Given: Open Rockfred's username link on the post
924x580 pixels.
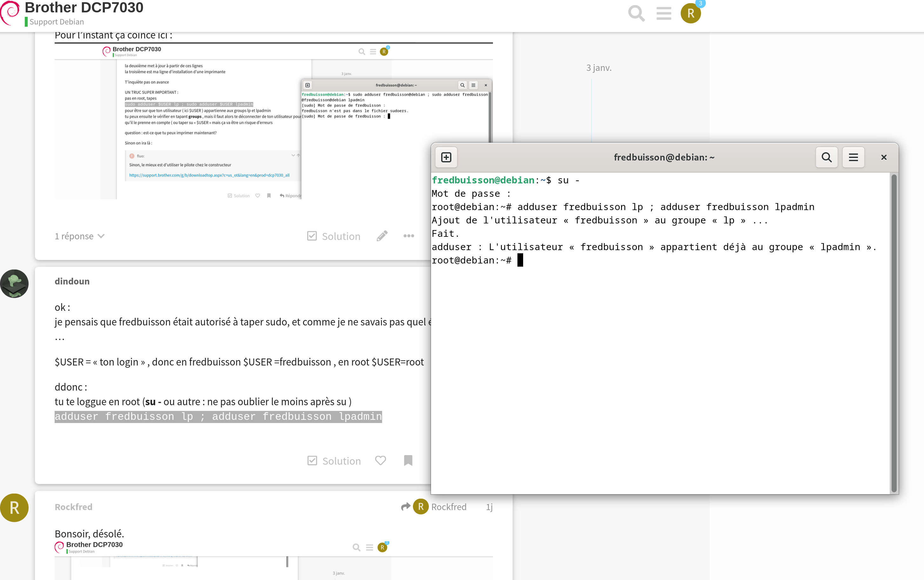Looking at the screenshot, I should (73, 507).
